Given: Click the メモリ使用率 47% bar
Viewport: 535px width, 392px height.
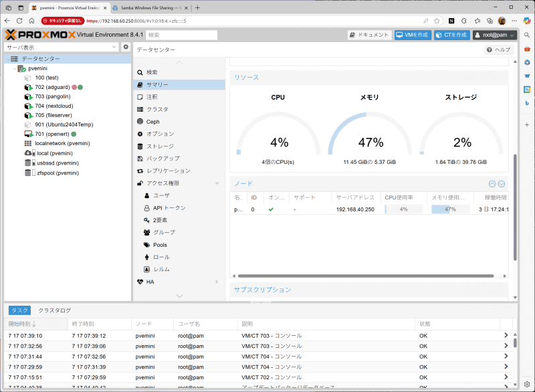Looking at the screenshot, I should pyautogui.click(x=450, y=209).
